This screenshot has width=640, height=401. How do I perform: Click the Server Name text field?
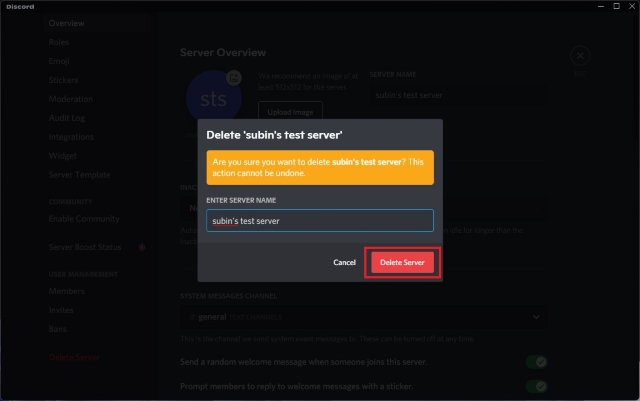tap(459, 95)
